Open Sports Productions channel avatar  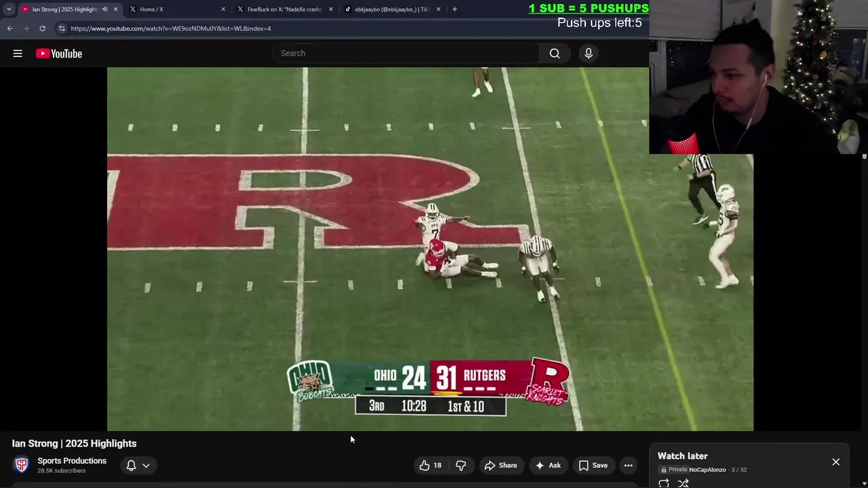(x=22, y=465)
